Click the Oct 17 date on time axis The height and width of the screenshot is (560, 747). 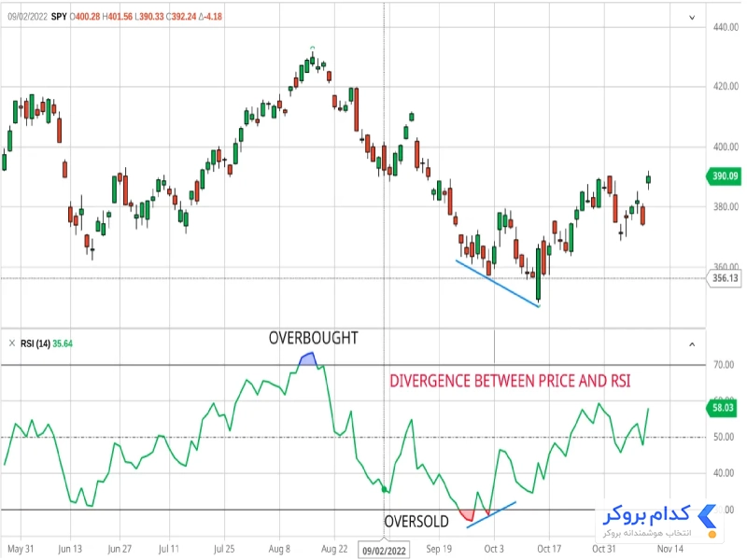click(549, 549)
